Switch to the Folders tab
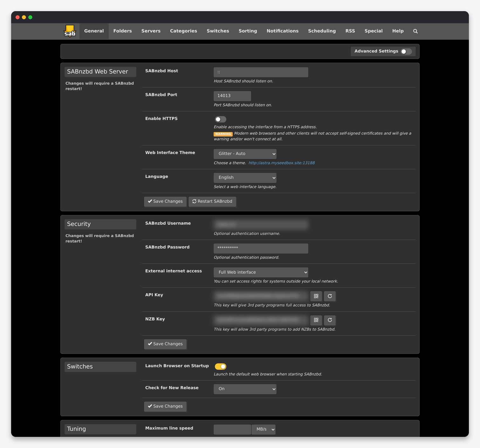 click(123, 31)
